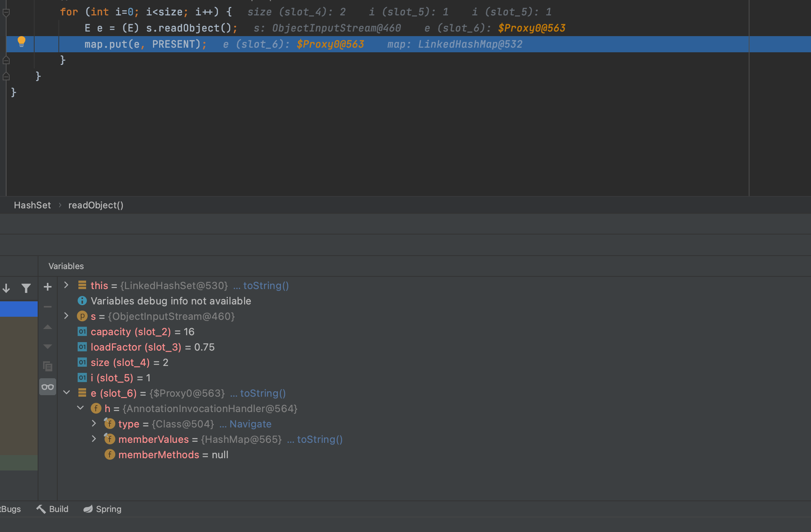
Task: Click the object icon next to e (slot_6)
Action: (x=82, y=392)
